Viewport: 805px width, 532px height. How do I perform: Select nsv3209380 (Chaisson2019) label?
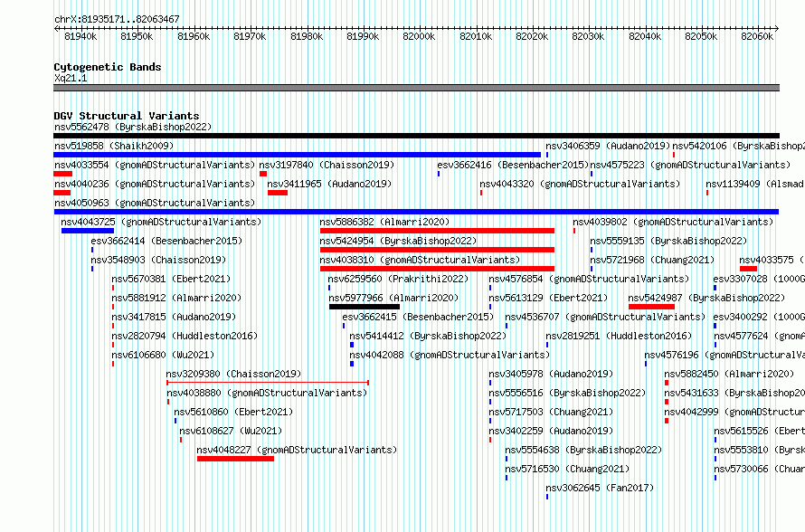[x=233, y=374]
